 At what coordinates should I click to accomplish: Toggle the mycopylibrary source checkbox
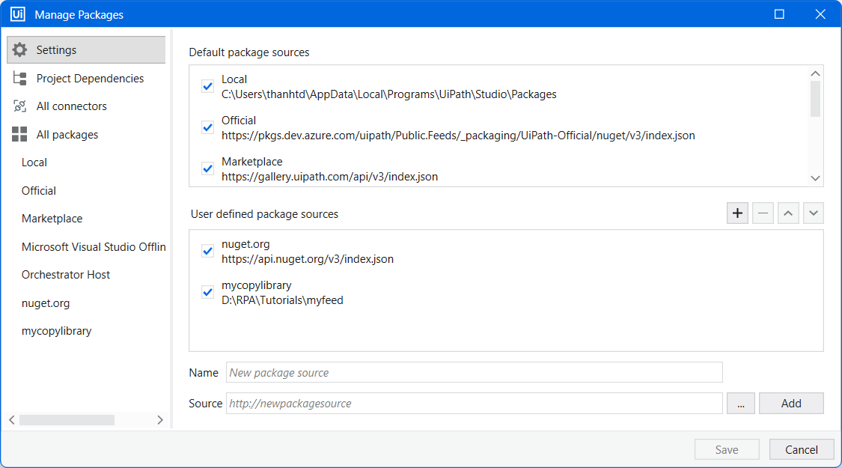[208, 292]
